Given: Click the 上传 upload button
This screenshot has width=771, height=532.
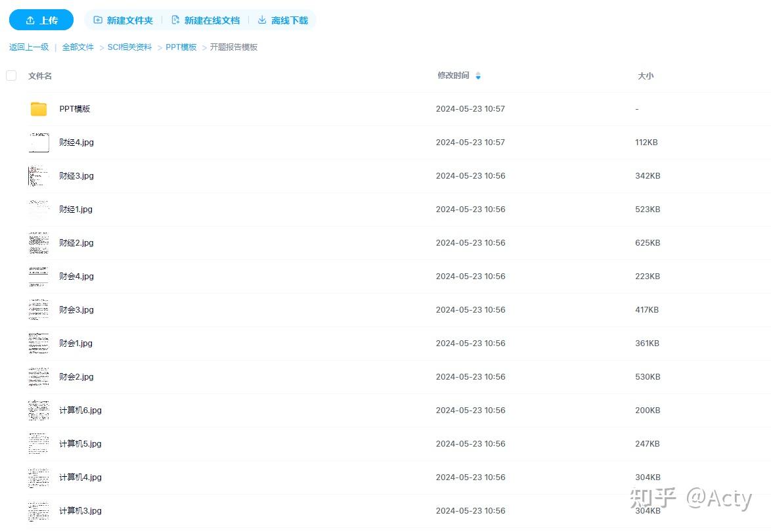Looking at the screenshot, I should [41, 20].
